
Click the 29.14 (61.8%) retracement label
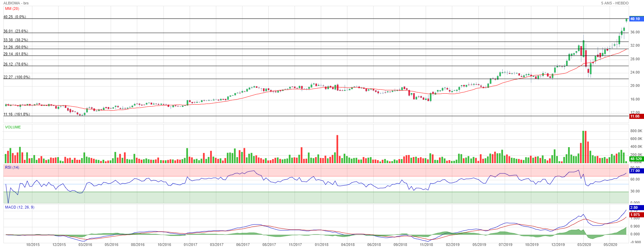tap(16, 54)
